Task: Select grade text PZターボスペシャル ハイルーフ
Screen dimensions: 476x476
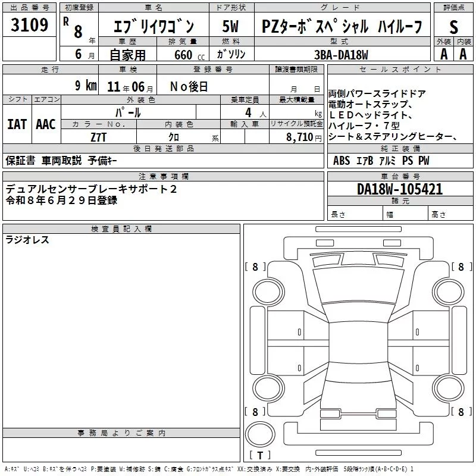Action: (x=342, y=26)
